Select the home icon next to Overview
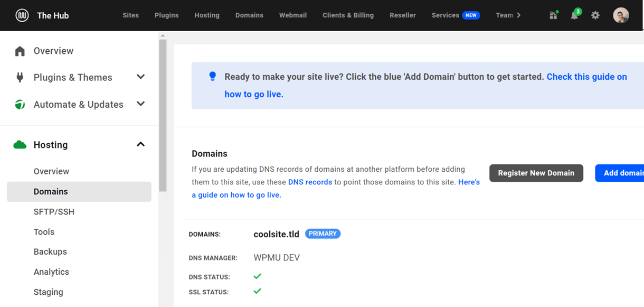The image size is (644, 307). (20, 50)
